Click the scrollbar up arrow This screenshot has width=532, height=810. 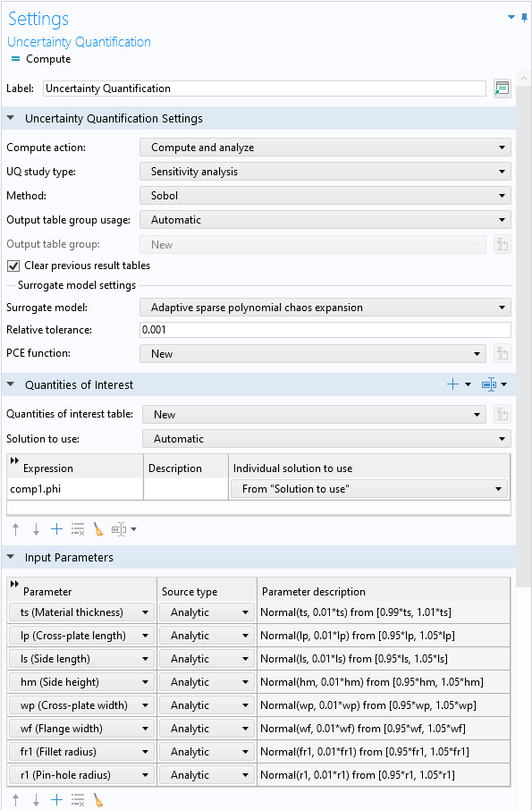coord(524,79)
